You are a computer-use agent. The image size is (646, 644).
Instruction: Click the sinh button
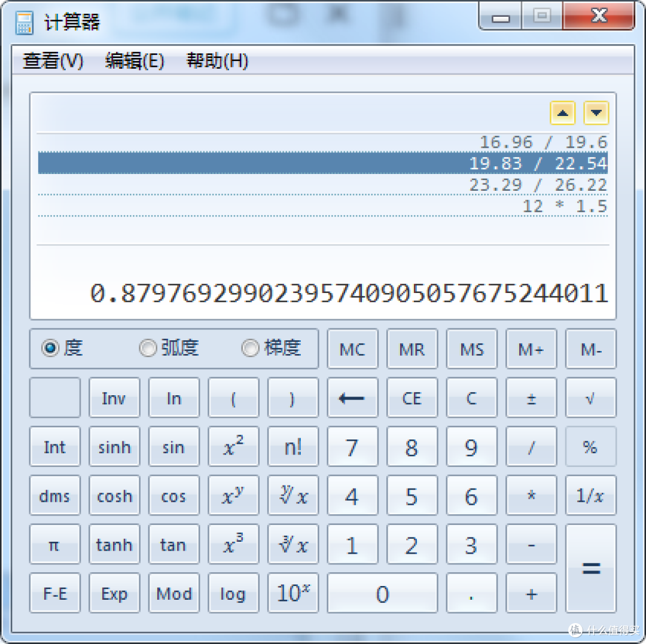point(114,447)
